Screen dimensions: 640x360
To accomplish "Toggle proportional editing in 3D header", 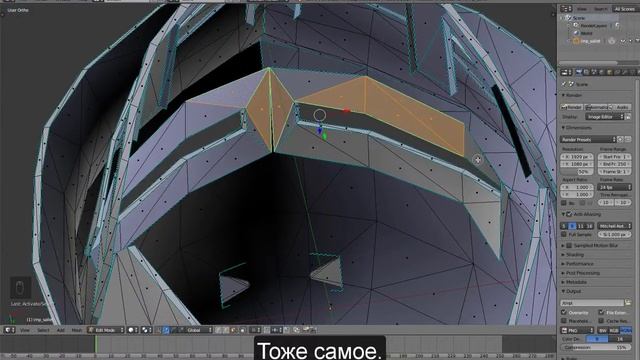I will pyautogui.click(x=255, y=330).
